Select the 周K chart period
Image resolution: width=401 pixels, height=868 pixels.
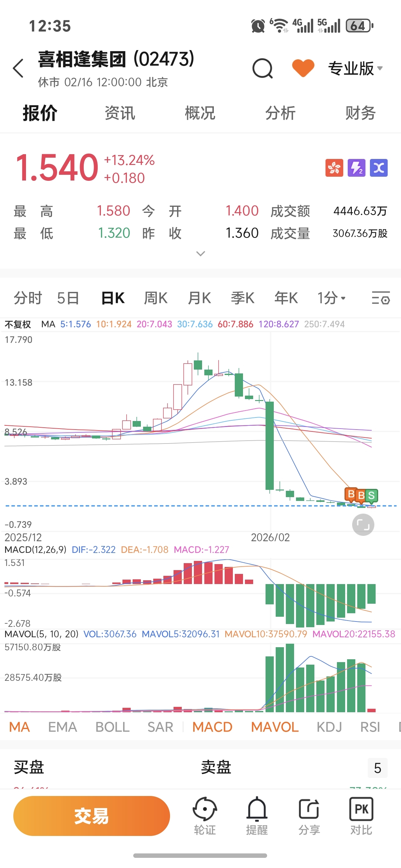click(x=156, y=298)
